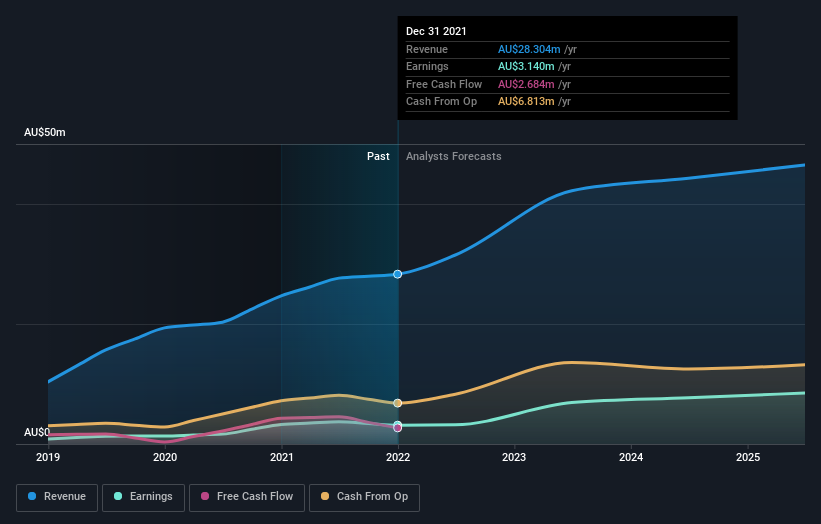The height and width of the screenshot is (524, 821).
Task: Click the Earnings row label in tooltip
Action: [x=427, y=66]
